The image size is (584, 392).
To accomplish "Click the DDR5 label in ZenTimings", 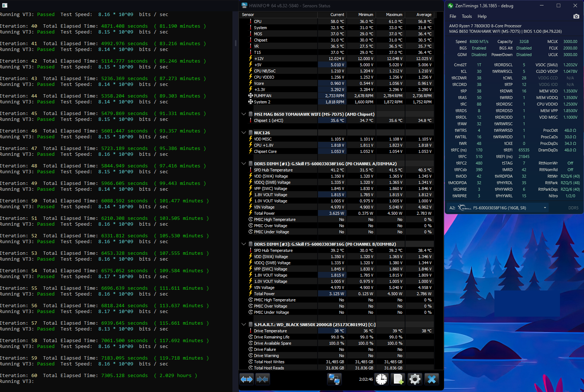I will 573,208.
